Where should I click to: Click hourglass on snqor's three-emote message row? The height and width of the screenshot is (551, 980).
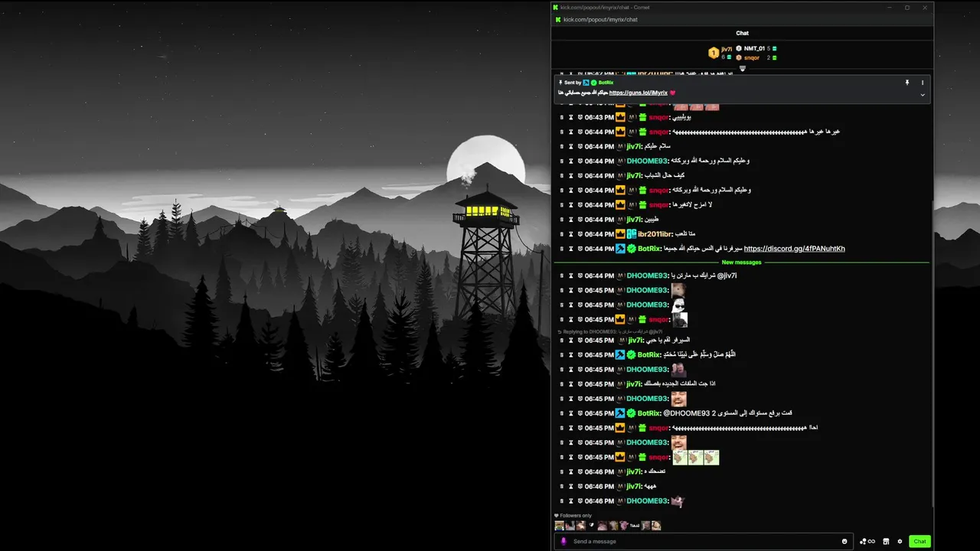coord(570,458)
